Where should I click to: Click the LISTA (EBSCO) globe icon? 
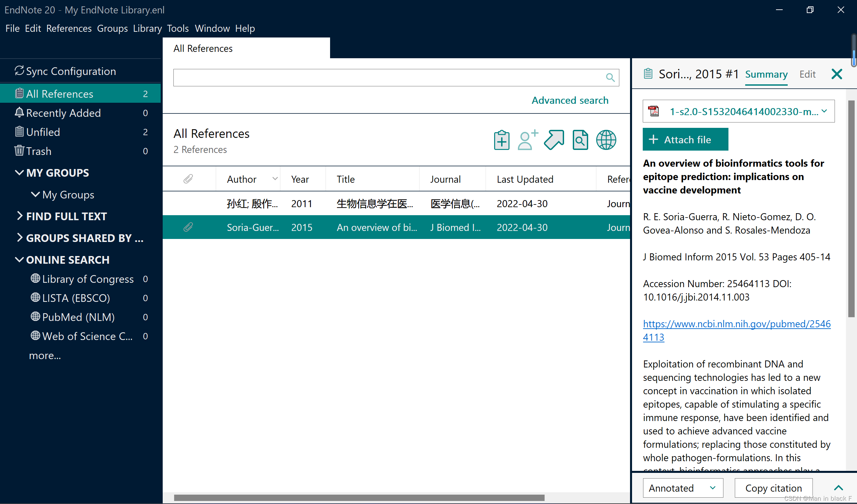click(x=35, y=297)
